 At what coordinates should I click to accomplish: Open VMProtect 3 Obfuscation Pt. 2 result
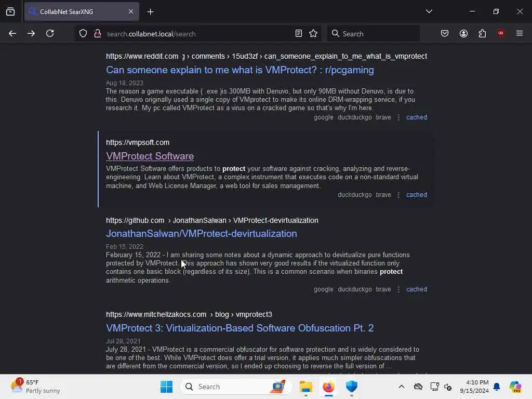click(240, 328)
